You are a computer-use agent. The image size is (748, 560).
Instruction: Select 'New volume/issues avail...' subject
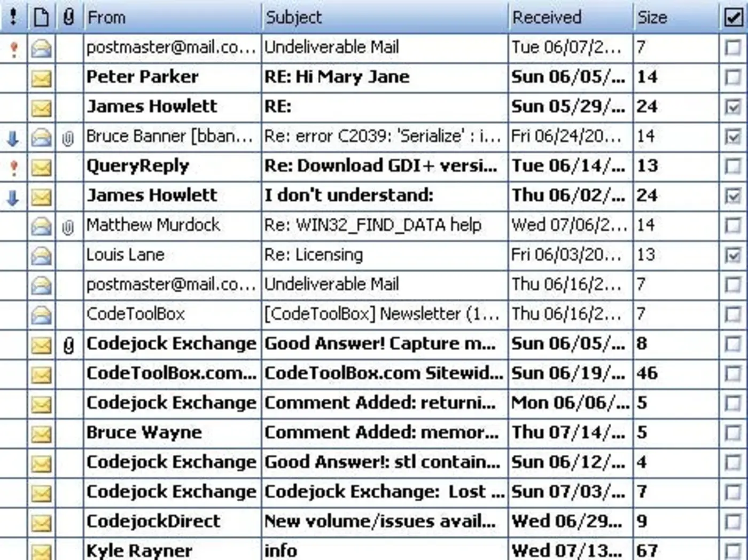point(380,520)
